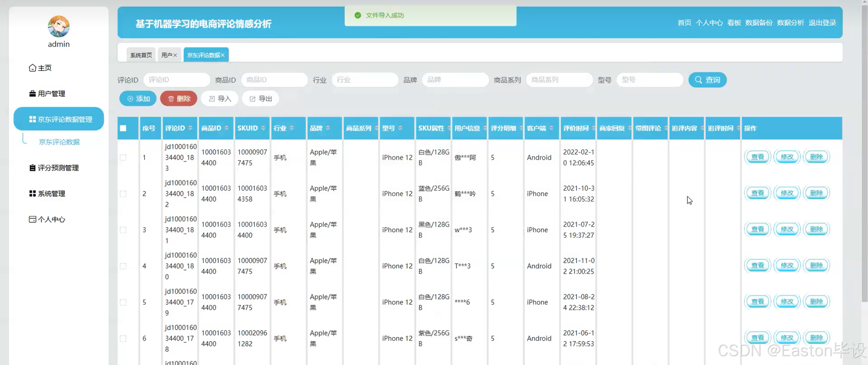Click the red 删除 batch button
Viewport: 868px width, 365px height.
pos(179,99)
